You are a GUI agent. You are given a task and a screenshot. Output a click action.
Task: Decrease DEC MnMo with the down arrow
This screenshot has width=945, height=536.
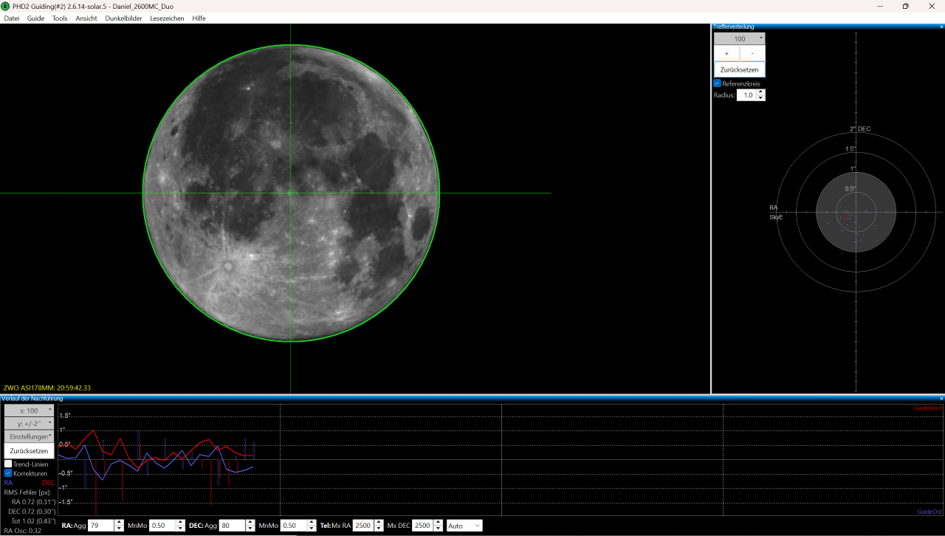(312, 529)
